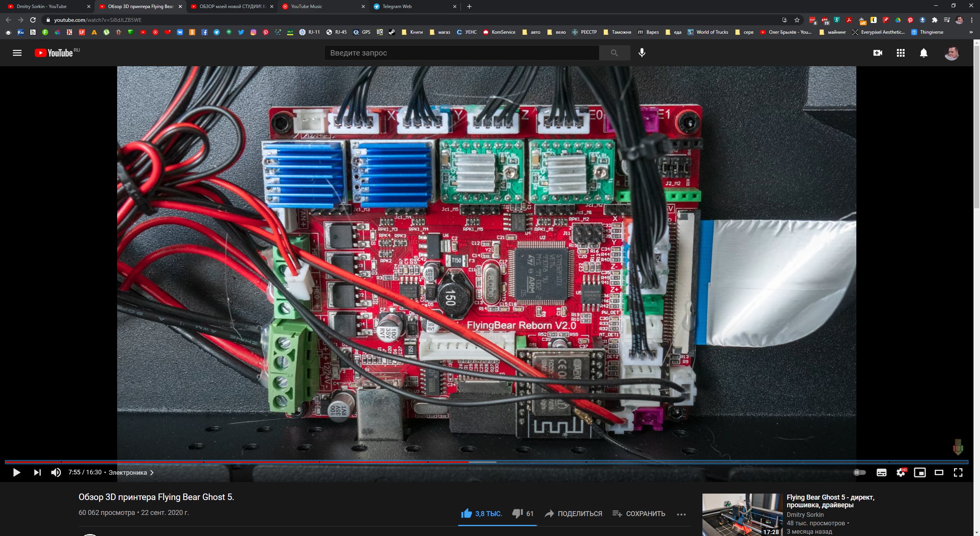Toggle theater mode
The image size is (980, 536).
pyautogui.click(x=939, y=472)
